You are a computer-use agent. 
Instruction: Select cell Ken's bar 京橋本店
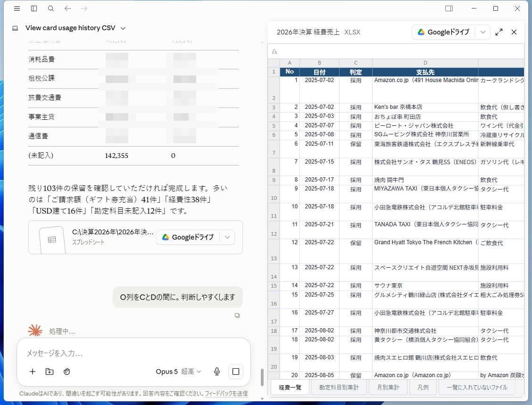click(x=425, y=107)
